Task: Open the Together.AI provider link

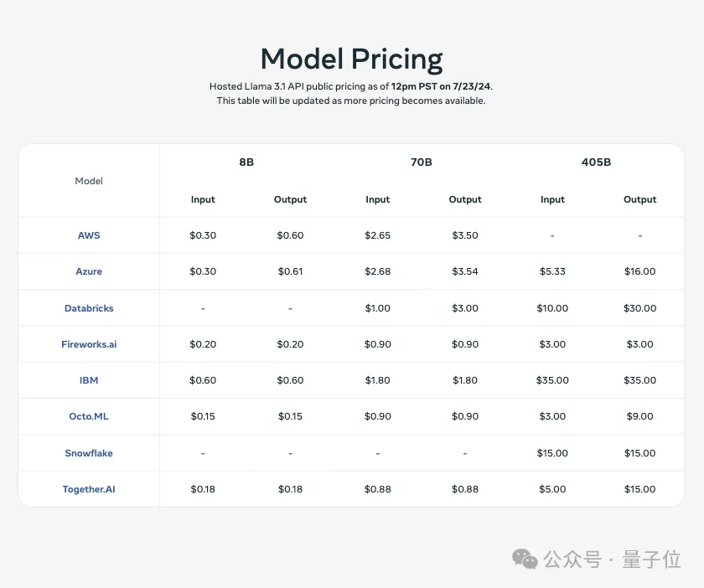Action: point(89,489)
